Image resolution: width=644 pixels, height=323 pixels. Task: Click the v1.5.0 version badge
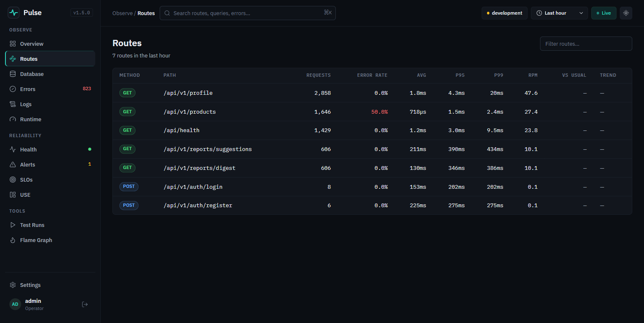[82, 13]
